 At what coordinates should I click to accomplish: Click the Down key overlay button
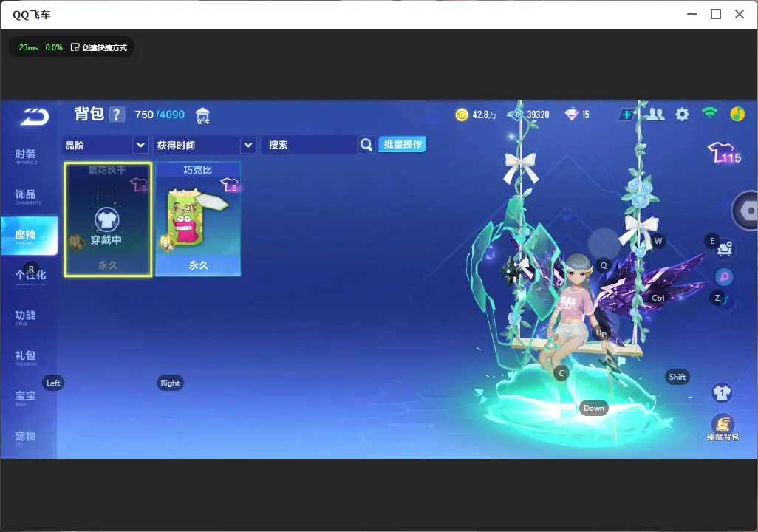594,408
